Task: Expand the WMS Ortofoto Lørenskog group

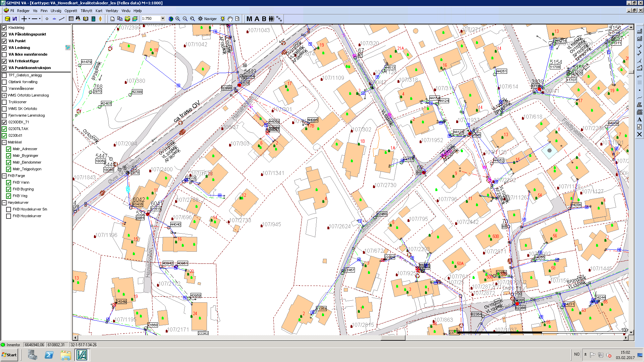Action: tap(4, 96)
